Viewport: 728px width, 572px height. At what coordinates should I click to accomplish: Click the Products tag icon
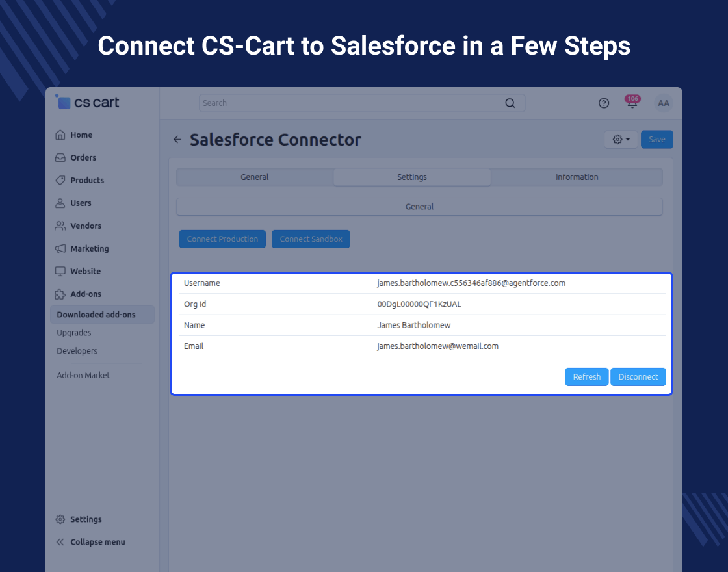60,181
